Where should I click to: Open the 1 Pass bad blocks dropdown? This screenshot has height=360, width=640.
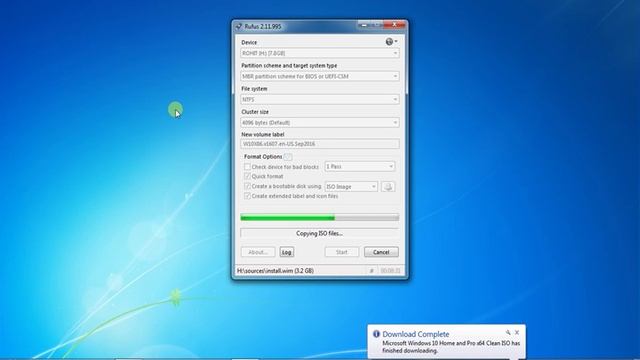pos(360,167)
